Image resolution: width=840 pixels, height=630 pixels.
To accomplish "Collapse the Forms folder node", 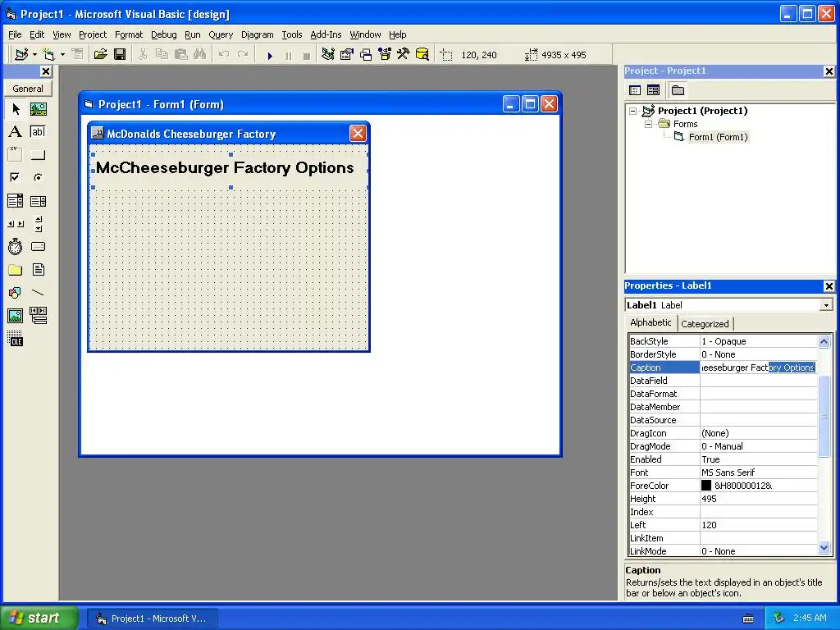I will tap(648, 124).
